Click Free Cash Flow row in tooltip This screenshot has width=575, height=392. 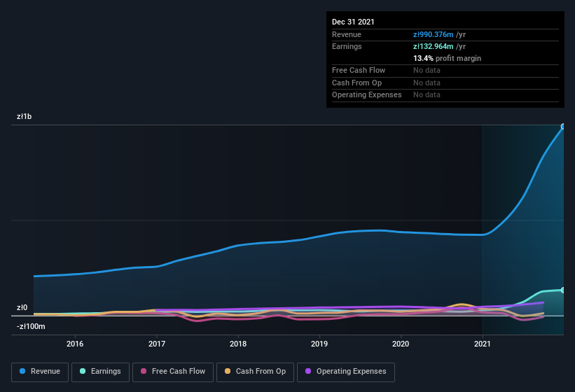point(445,70)
